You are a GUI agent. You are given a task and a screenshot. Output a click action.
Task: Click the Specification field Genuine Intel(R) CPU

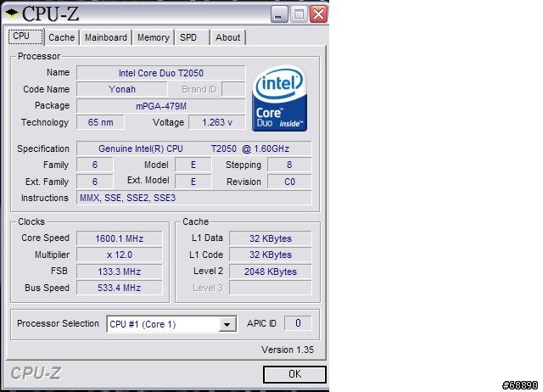pyautogui.click(x=194, y=148)
